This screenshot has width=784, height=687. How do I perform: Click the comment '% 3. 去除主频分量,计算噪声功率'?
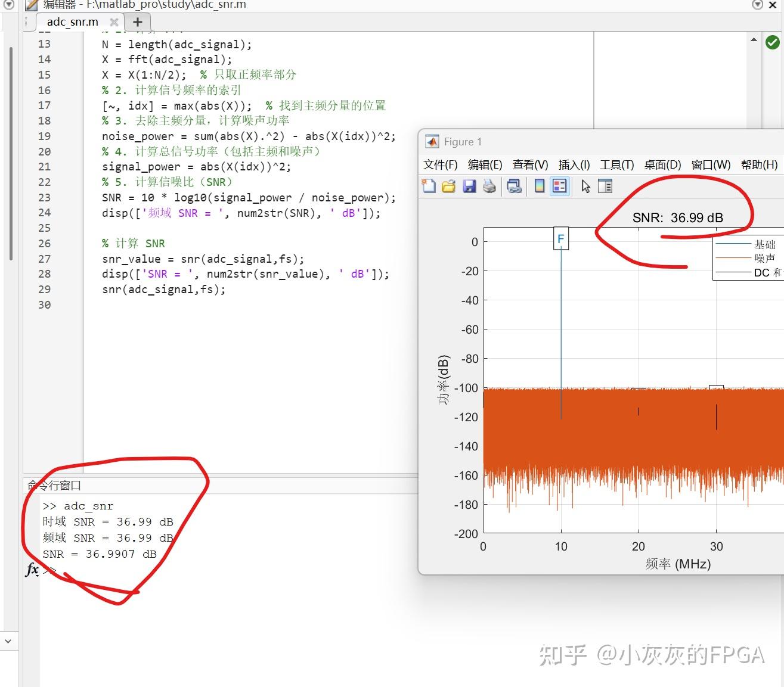196,120
